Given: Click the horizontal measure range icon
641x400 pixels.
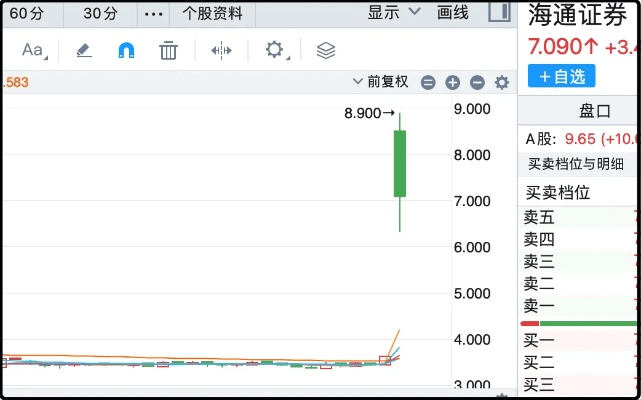Looking at the screenshot, I should [x=221, y=51].
